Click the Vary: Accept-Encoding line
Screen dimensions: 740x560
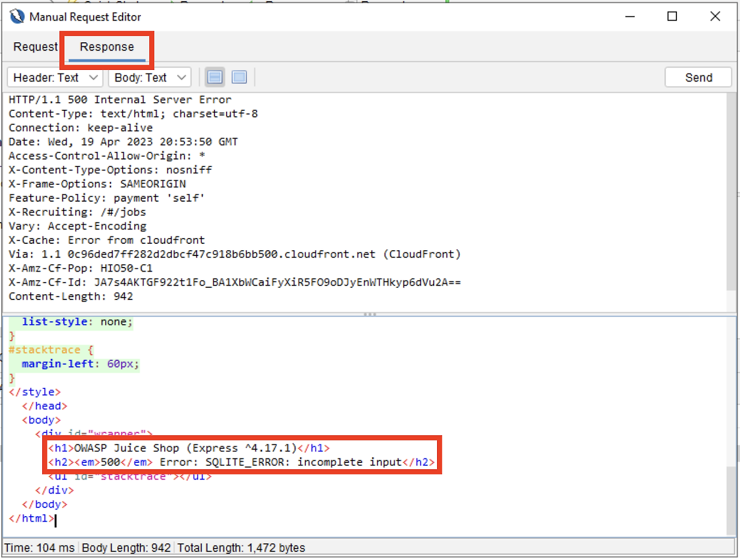point(77,226)
